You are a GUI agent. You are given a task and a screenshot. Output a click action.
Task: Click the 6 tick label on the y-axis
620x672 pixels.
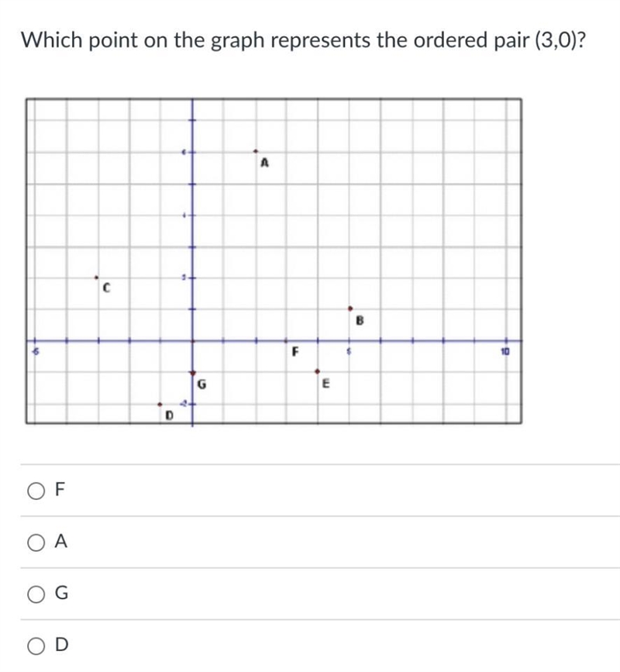click(x=184, y=152)
